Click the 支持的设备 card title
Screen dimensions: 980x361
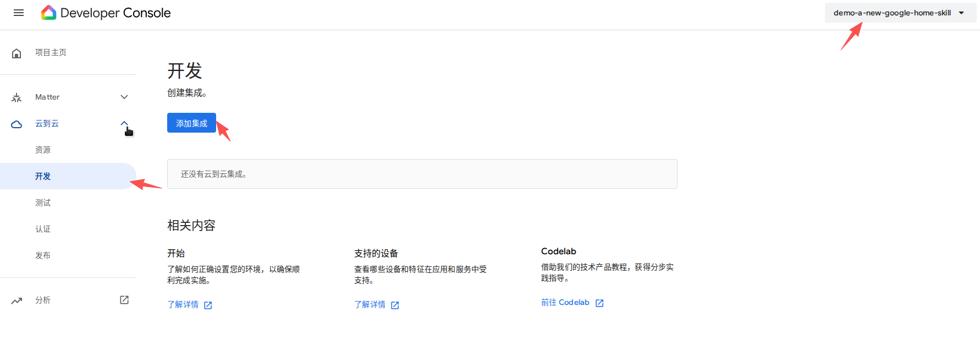[376, 253]
